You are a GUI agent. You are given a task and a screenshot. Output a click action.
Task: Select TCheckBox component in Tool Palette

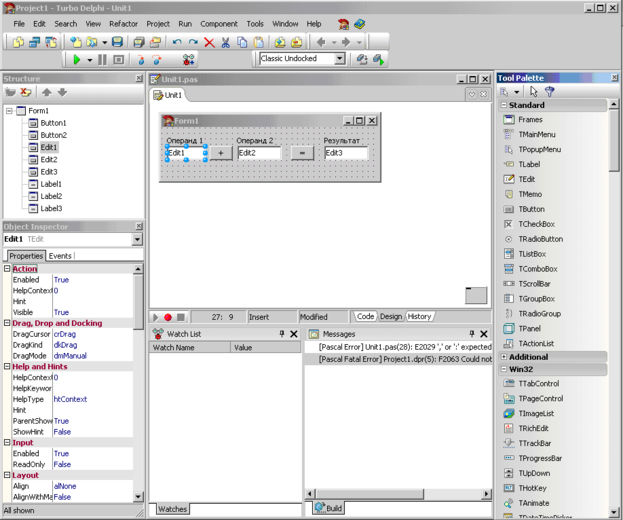tap(535, 225)
